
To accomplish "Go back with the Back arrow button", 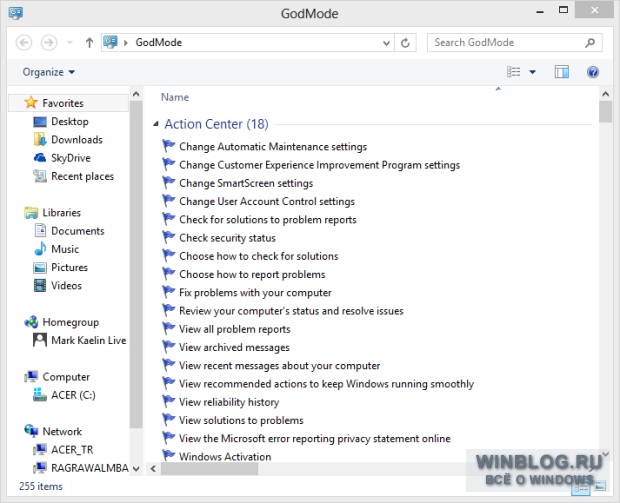I will coord(24,42).
